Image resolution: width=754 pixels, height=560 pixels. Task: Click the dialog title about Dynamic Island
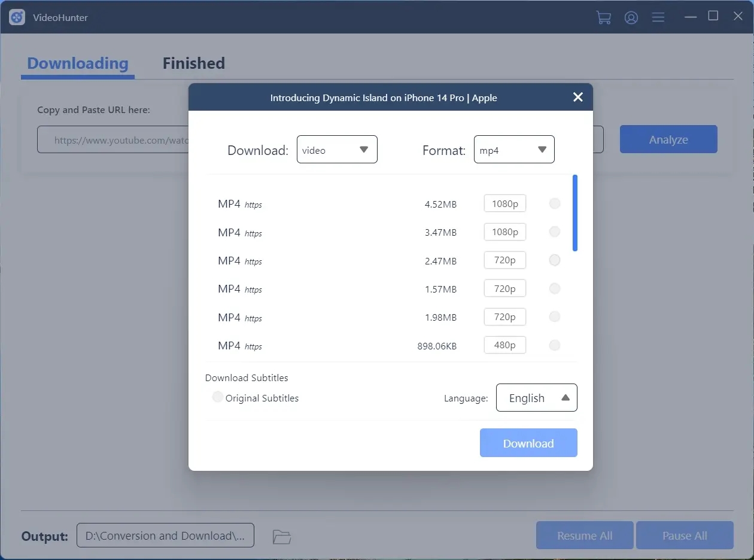coord(384,98)
